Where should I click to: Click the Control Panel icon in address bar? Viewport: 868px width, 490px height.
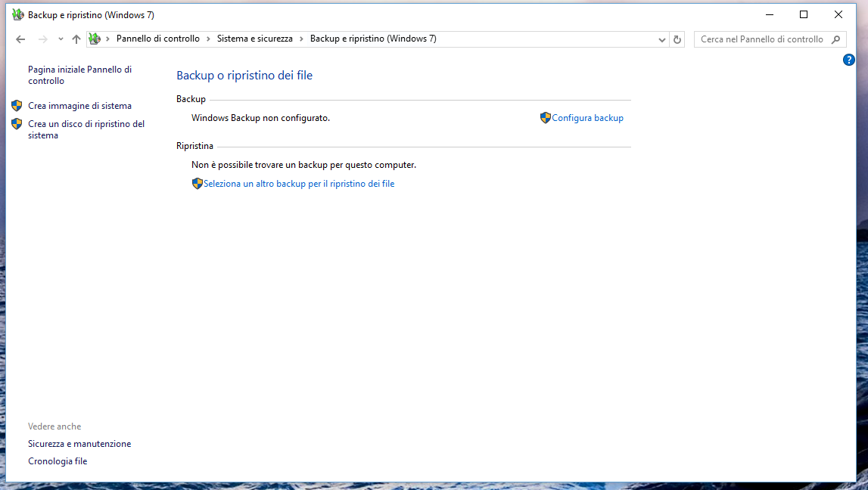[x=95, y=39]
